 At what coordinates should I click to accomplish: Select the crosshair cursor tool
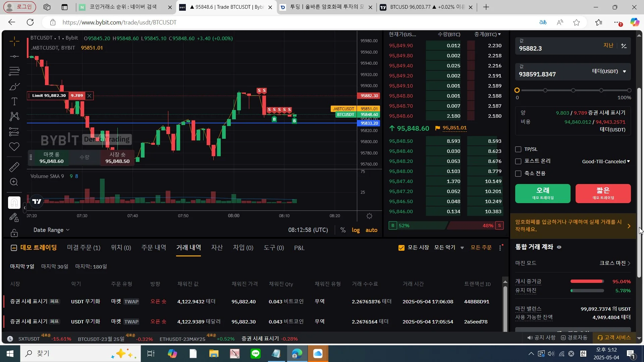point(14,42)
